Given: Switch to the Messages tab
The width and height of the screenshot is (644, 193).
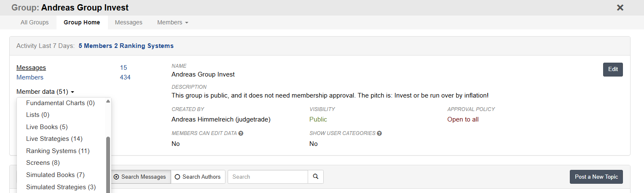Looking at the screenshot, I should pos(129,22).
